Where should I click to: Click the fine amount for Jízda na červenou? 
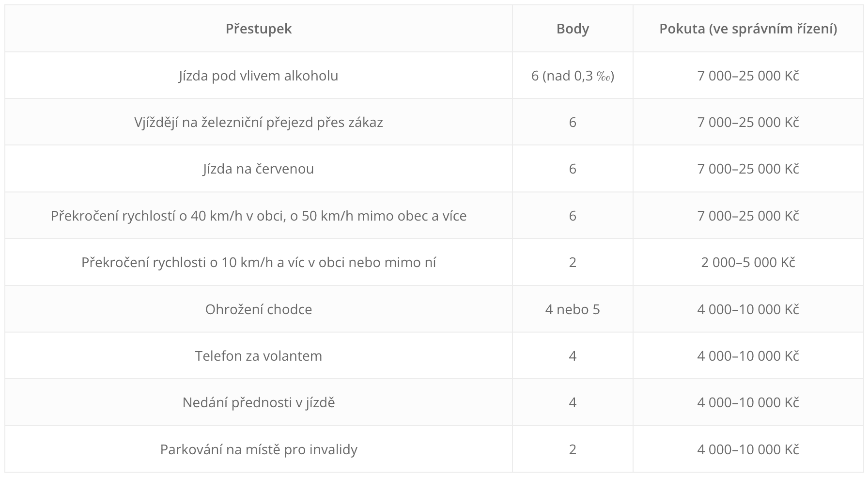(748, 169)
